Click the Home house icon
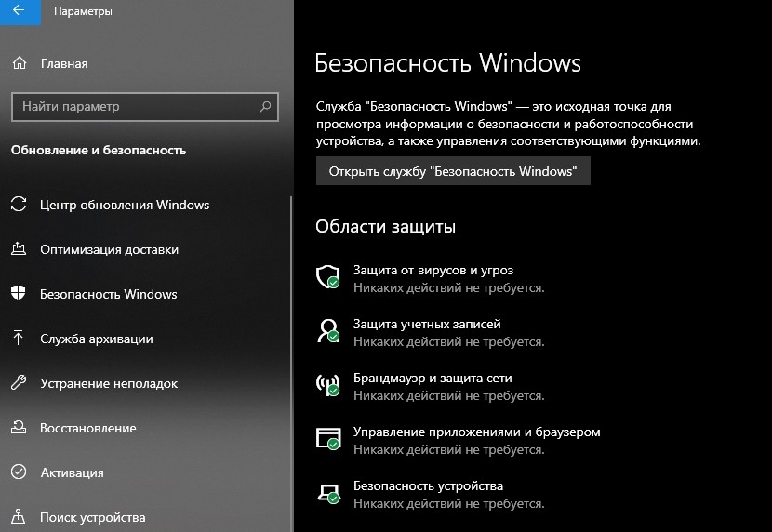Viewport: 772px width, 532px height. pos(20,63)
